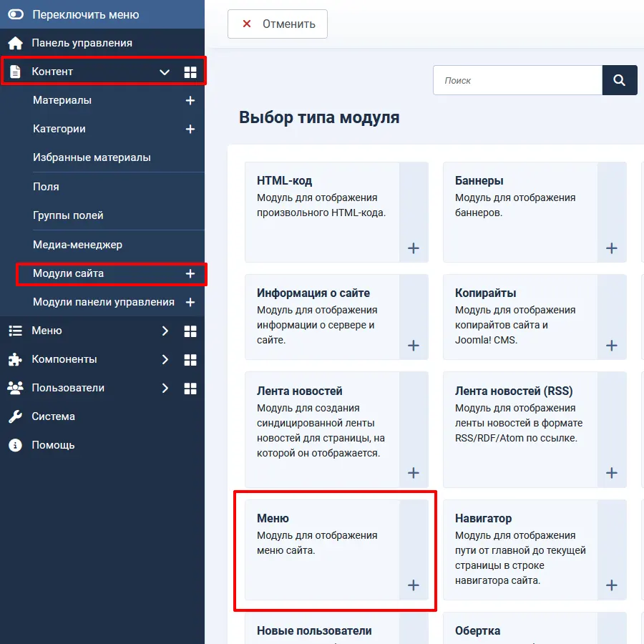Image resolution: width=644 pixels, height=644 pixels.
Task: Click plus icon on HTML-код module card
Action: (413, 248)
